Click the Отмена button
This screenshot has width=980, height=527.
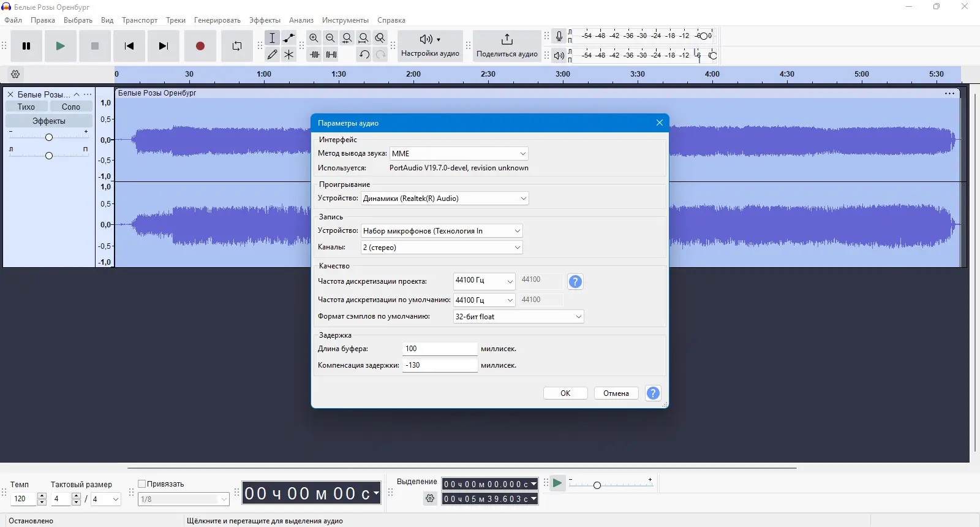616,393
